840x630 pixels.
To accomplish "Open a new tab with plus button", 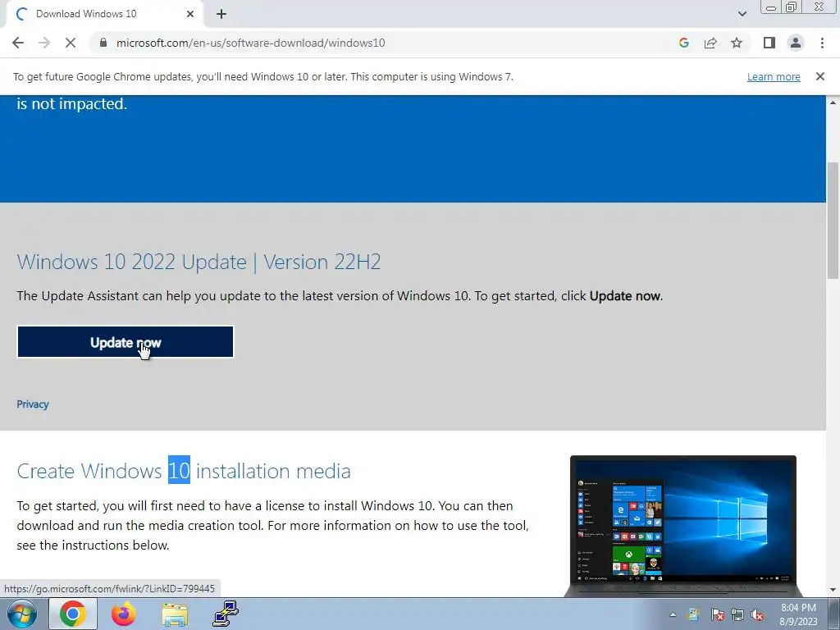I will [221, 14].
